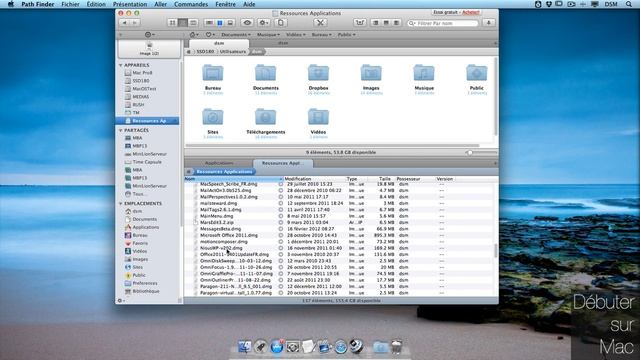The width and height of the screenshot is (640, 360).
Task: Open the home folder dropdown in favorites bar
Action: (194, 35)
